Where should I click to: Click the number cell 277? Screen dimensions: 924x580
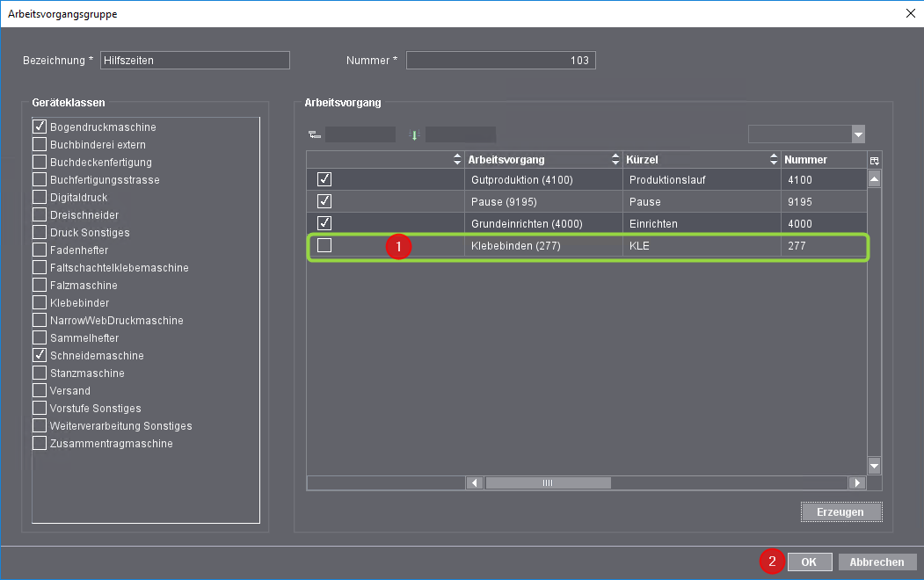point(824,245)
